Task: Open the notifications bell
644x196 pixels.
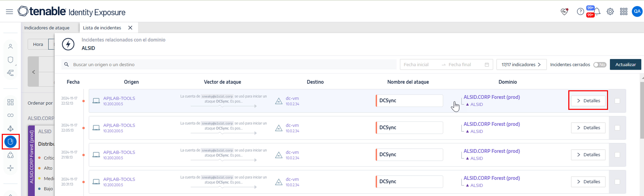Action: coord(597,11)
